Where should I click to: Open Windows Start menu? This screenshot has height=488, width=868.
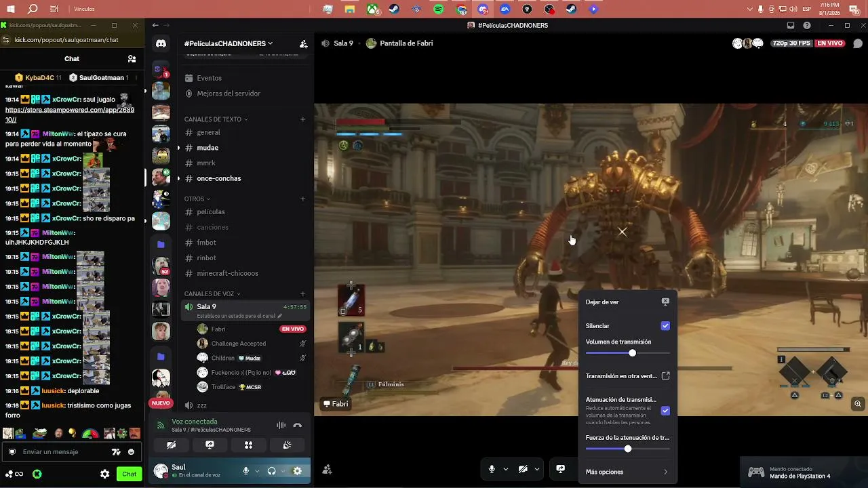10,9
